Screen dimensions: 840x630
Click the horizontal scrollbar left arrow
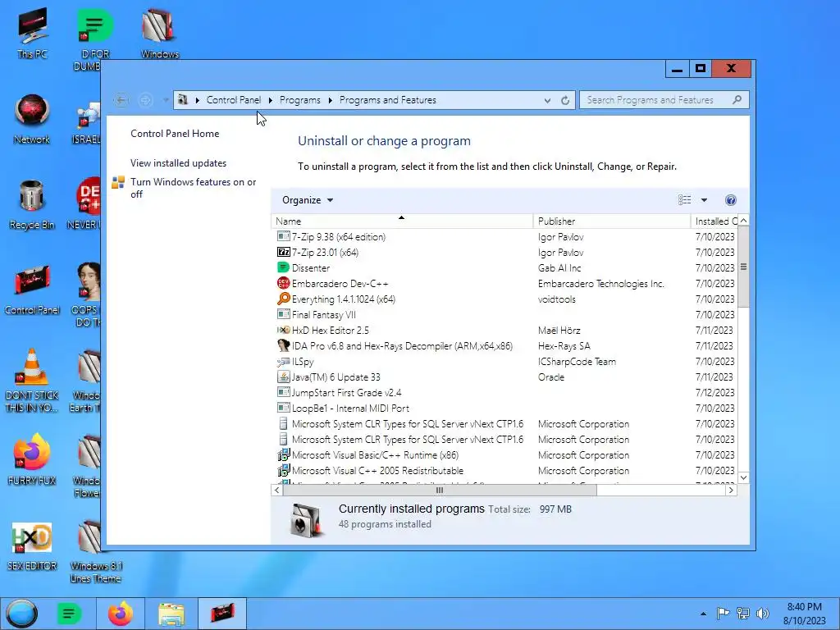(277, 491)
